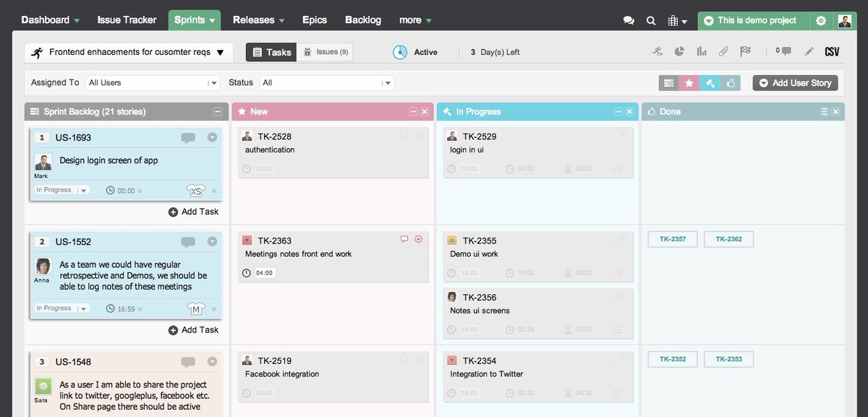Open the TK-2357 done task link

click(x=673, y=239)
